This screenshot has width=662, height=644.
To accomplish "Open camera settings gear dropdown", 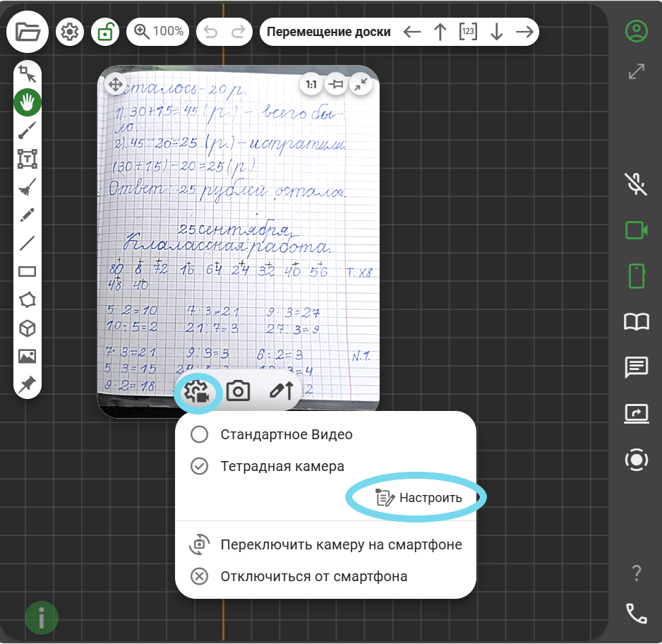I will click(x=196, y=390).
